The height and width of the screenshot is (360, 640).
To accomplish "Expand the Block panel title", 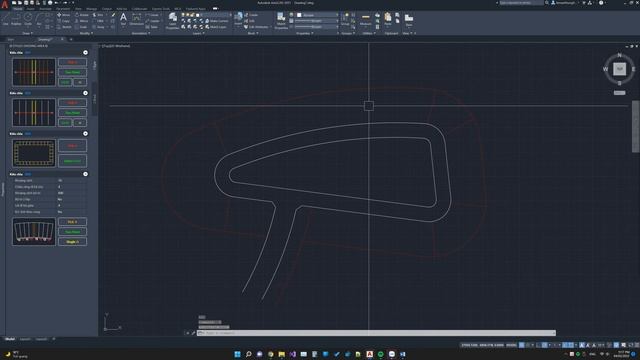I will coord(253,33).
